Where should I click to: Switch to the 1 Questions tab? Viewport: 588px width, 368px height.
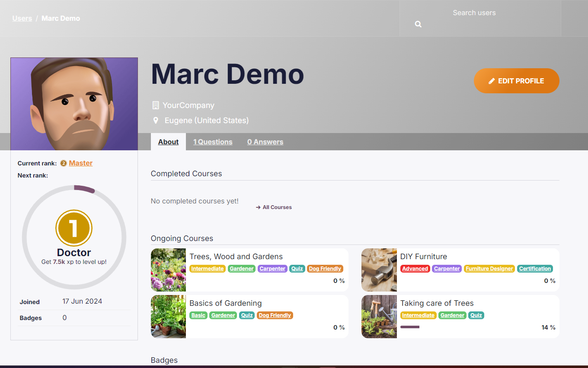point(213,142)
